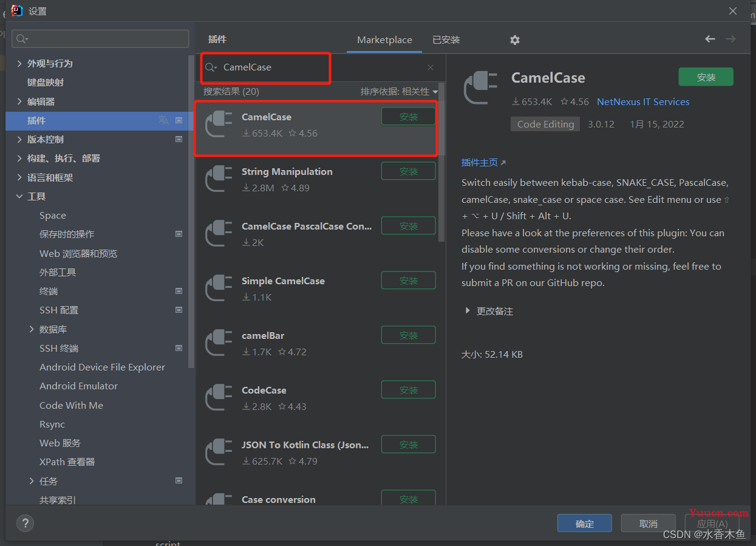Screen dimensions: 756x546
Task: Select 键盘映射 in settings tree
Action: point(46,82)
